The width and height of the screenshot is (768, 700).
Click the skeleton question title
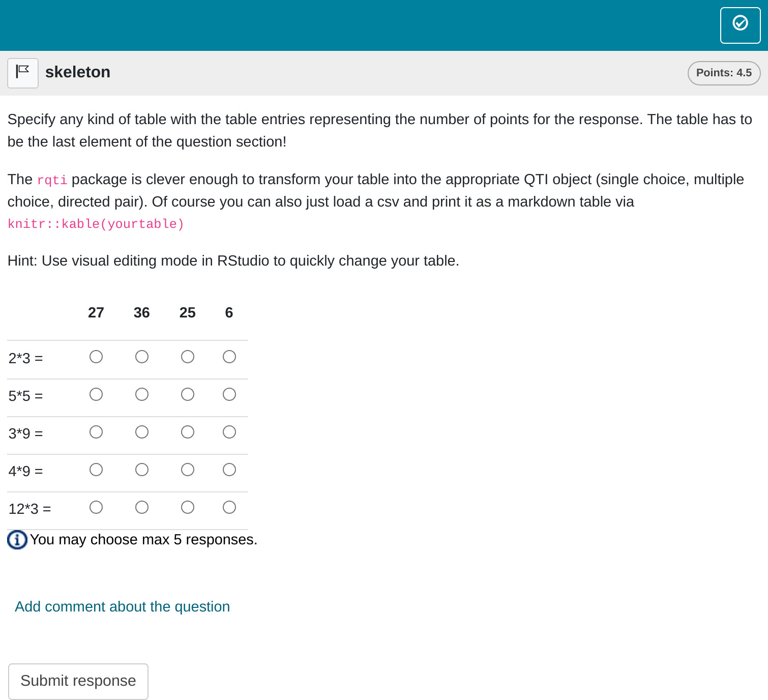[x=78, y=72]
